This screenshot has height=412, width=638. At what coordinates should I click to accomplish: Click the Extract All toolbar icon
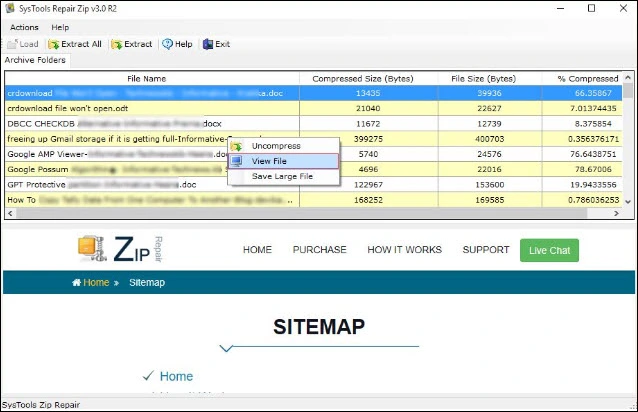[x=54, y=44]
